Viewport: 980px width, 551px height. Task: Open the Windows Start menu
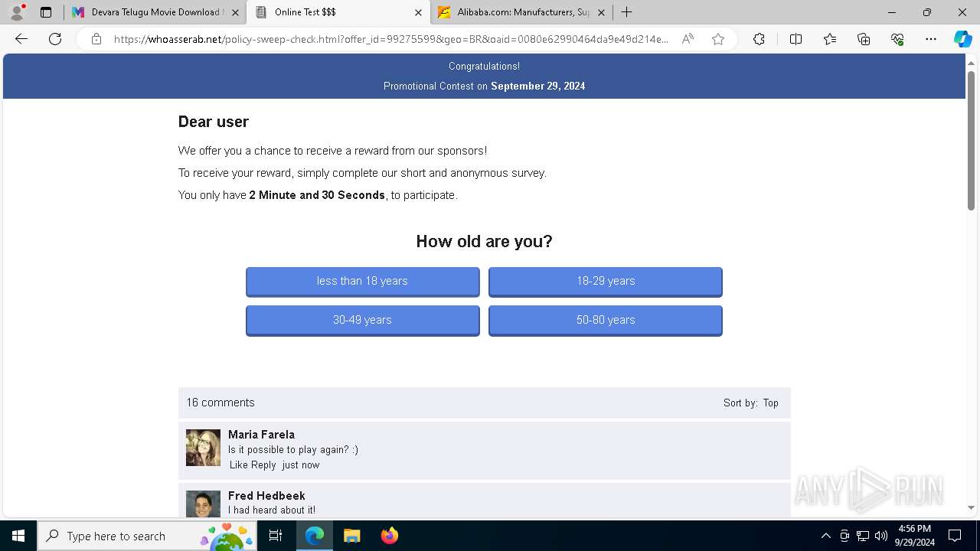tap(18, 536)
